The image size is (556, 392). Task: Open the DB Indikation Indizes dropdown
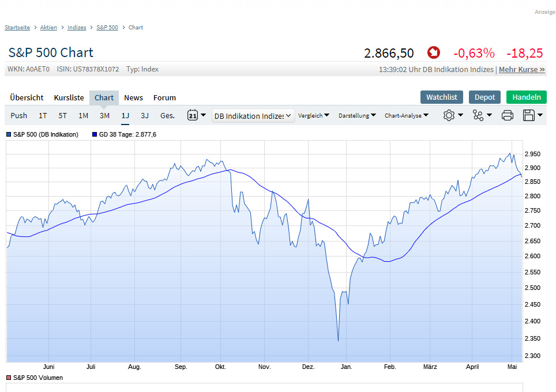click(x=253, y=115)
